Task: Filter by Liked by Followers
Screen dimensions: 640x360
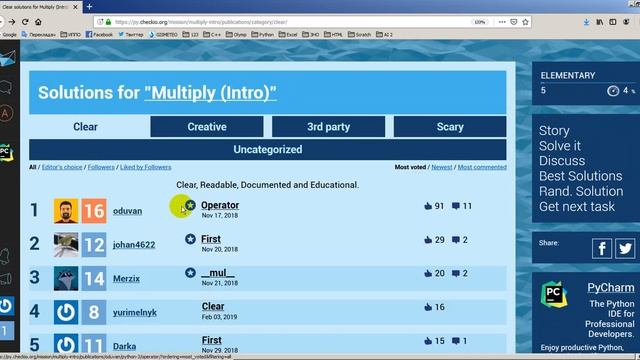Action: coord(146,167)
